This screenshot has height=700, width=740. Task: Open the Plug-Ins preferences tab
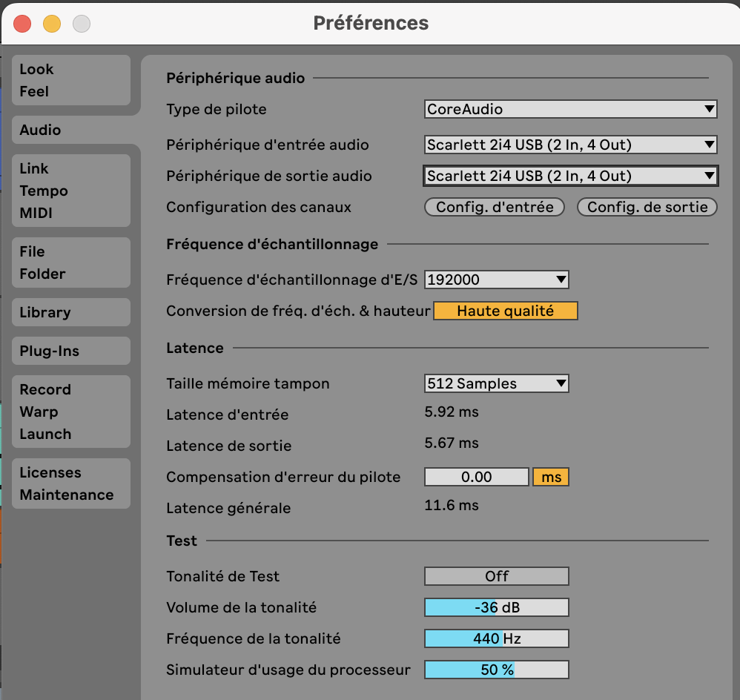(71, 351)
